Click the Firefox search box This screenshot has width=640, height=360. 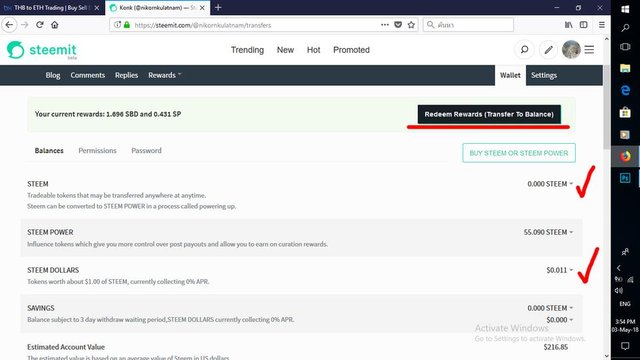point(468,25)
